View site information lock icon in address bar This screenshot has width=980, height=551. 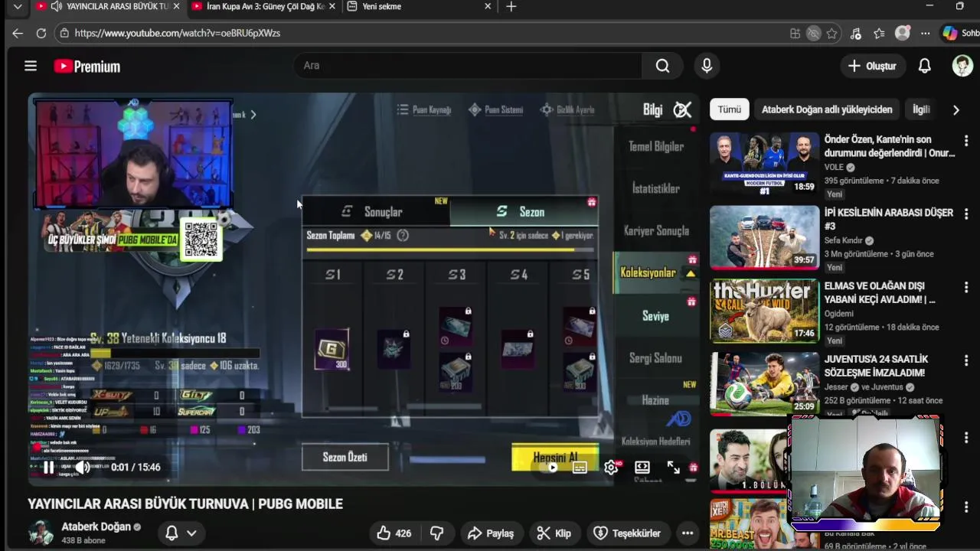point(65,33)
